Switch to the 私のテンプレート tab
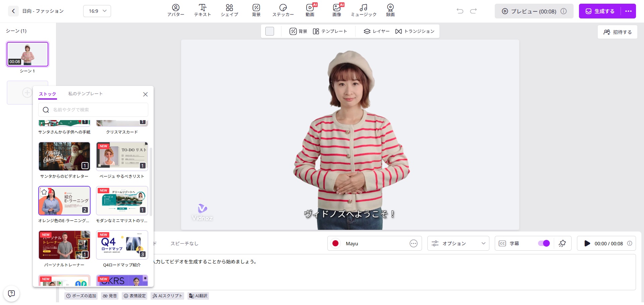644x305 pixels. pyautogui.click(x=85, y=94)
